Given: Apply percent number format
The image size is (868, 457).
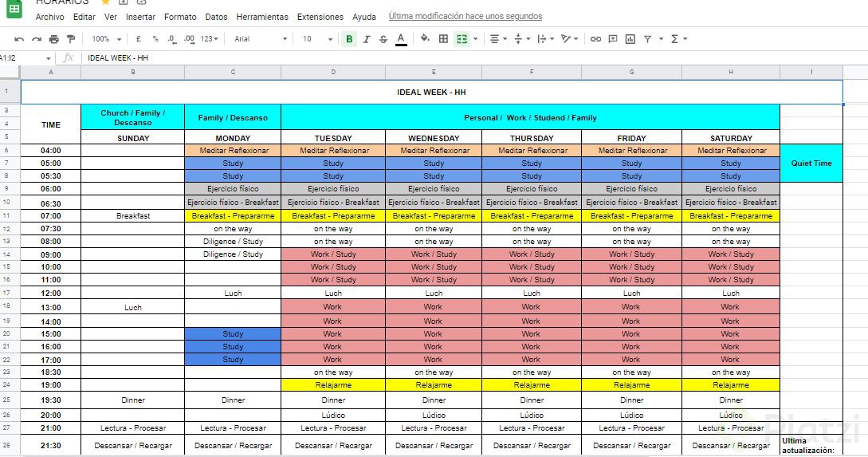Looking at the screenshot, I should tap(155, 39).
